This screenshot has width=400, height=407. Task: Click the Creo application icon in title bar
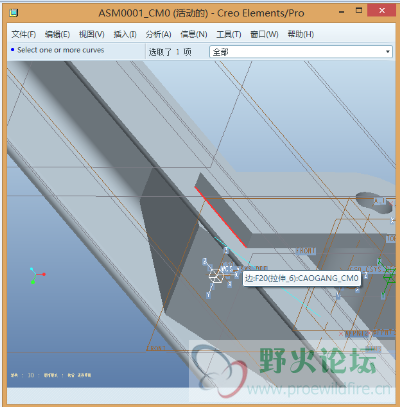click(14, 13)
